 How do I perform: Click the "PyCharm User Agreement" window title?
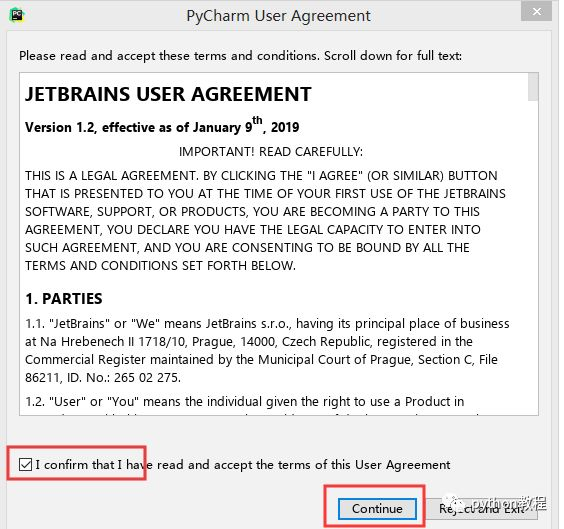point(278,16)
